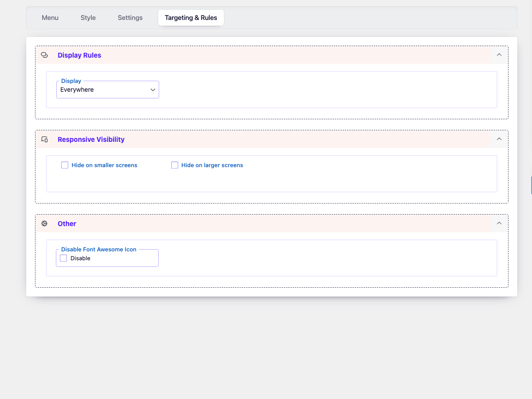Select the Targeting & Rules tab
The height and width of the screenshot is (399, 532).
(x=191, y=18)
